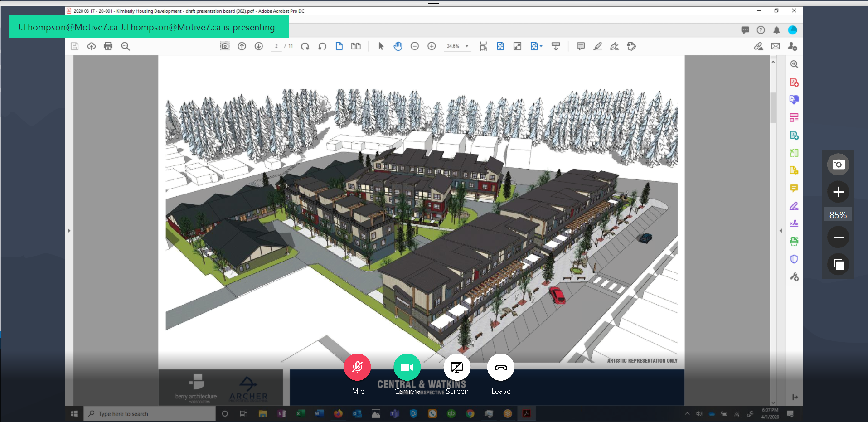Open the 34.6% zoom level dropdown
The image size is (868, 422).
[467, 46]
